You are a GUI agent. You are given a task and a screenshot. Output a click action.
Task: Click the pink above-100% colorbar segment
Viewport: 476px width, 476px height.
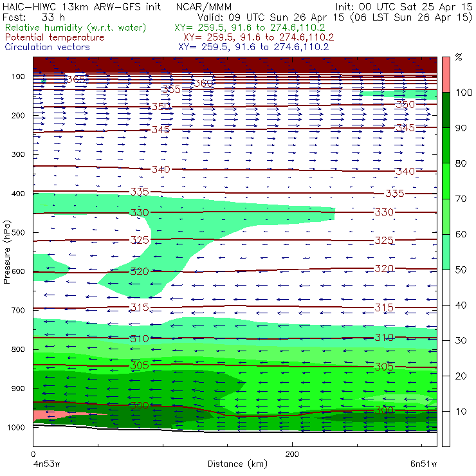tap(446, 75)
